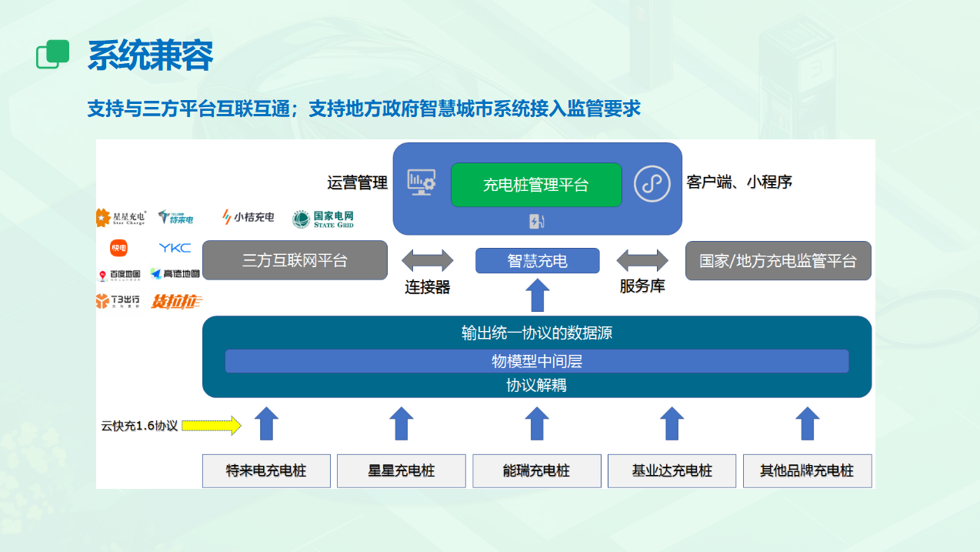
Task: Click the 客户端、小程序 label
Action: click(739, 182)
